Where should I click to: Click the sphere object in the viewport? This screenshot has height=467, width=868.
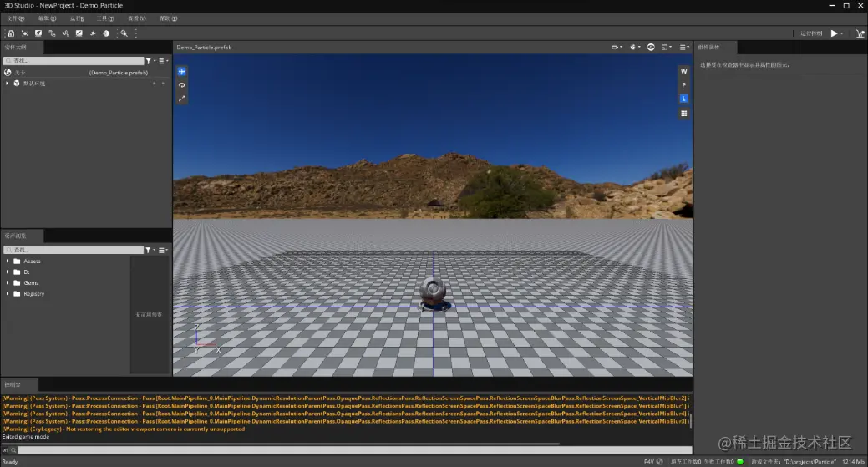coord(433,292)
